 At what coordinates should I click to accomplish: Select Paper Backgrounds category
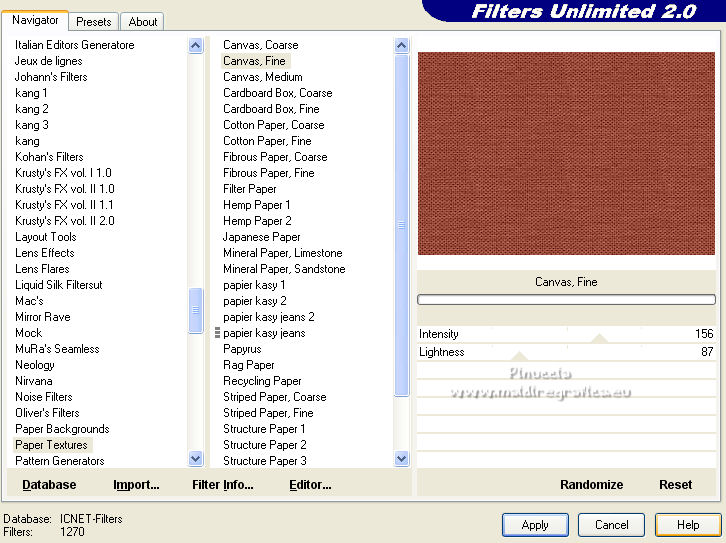point(62,429)
